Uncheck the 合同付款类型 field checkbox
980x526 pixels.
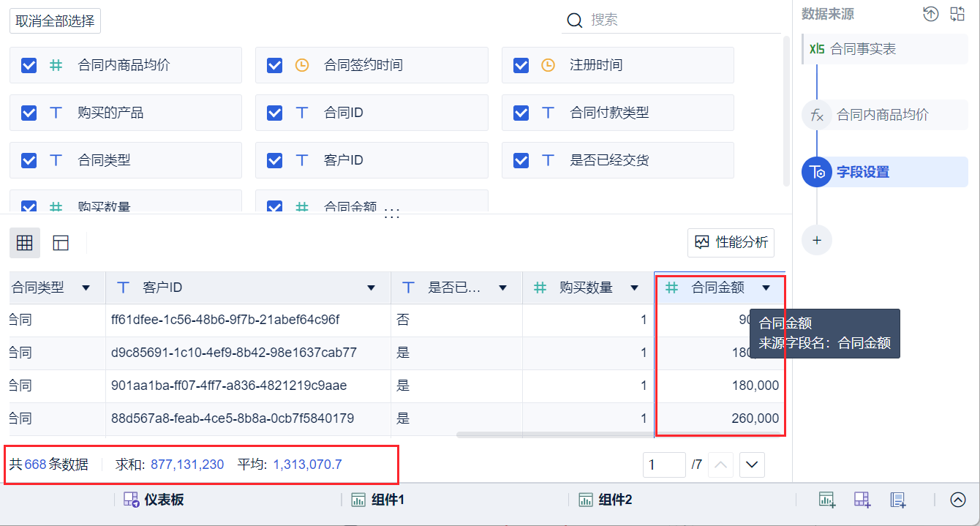click(521, 113)
